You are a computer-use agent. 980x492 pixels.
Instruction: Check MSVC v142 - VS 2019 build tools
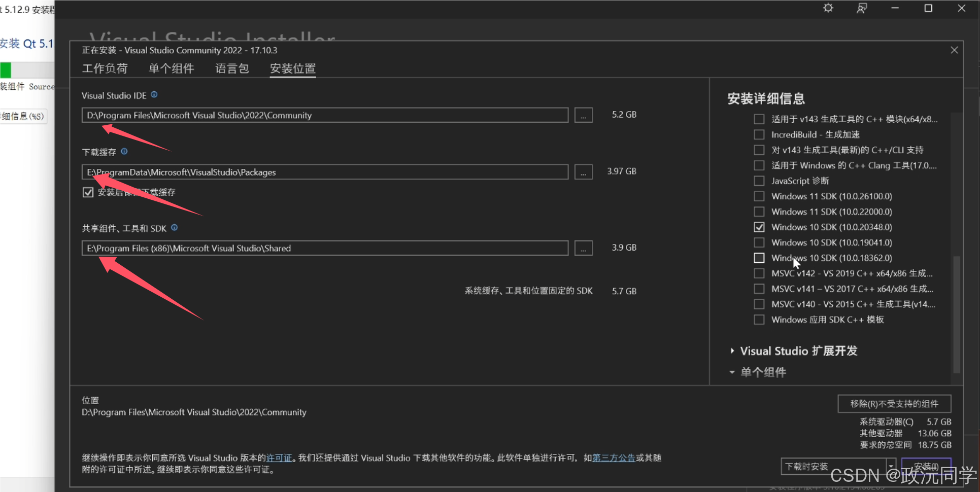pos(759,273)
